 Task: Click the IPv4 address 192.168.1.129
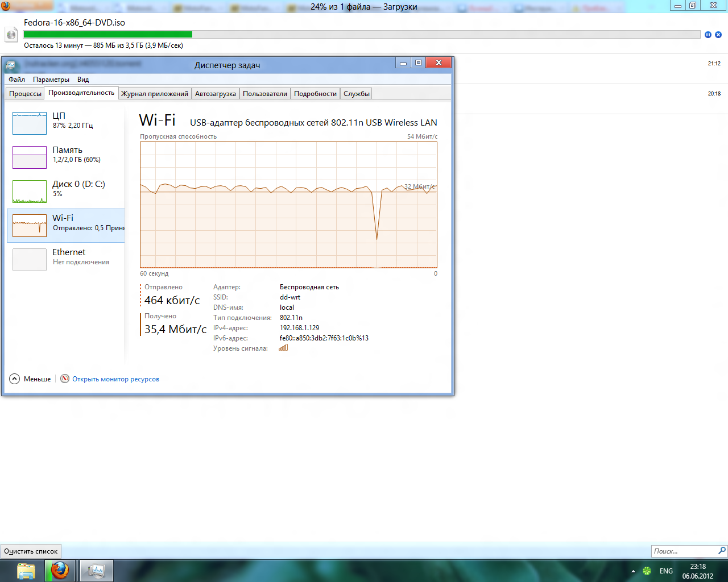pos(299,328)
